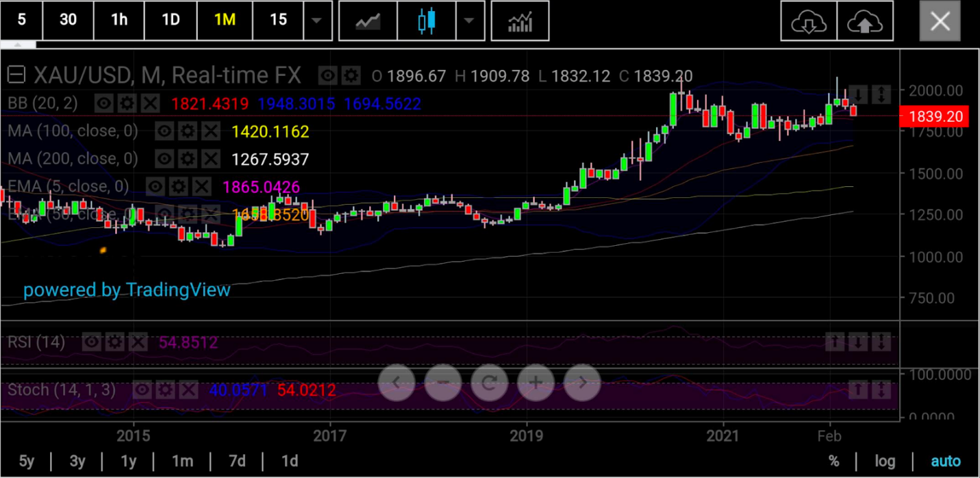The width and height of the screenshot is (980, 478).
Task: Expand the chart style dropdown arrow
Action: click(469, 21)
